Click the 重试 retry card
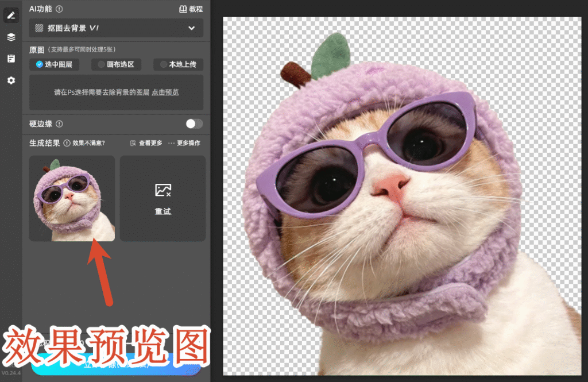This screenshot has width=588, height=382. pos(163,199)
